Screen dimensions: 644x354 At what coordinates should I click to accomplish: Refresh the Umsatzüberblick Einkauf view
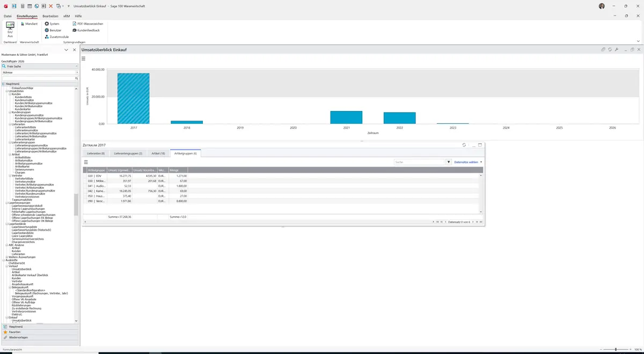610,49
